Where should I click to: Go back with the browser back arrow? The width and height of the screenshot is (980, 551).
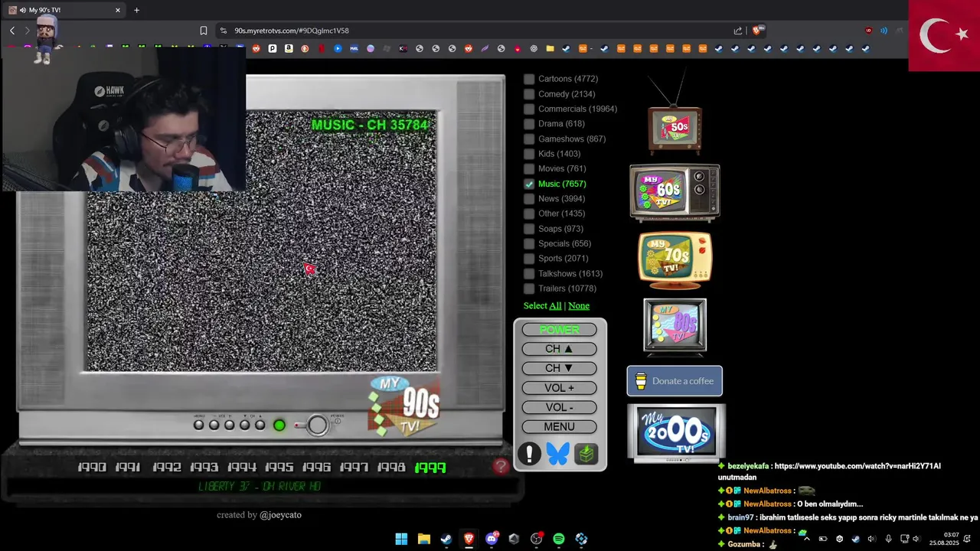pos(12,31)
